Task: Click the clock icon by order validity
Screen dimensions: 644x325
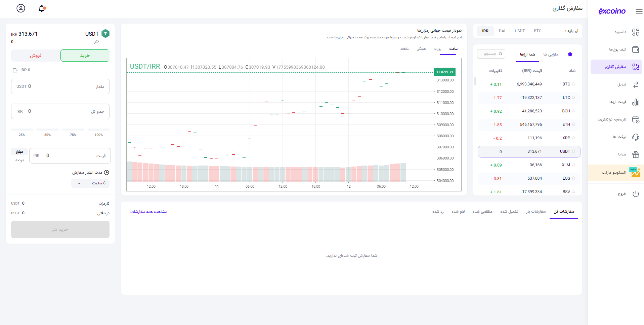Action: 106,172
